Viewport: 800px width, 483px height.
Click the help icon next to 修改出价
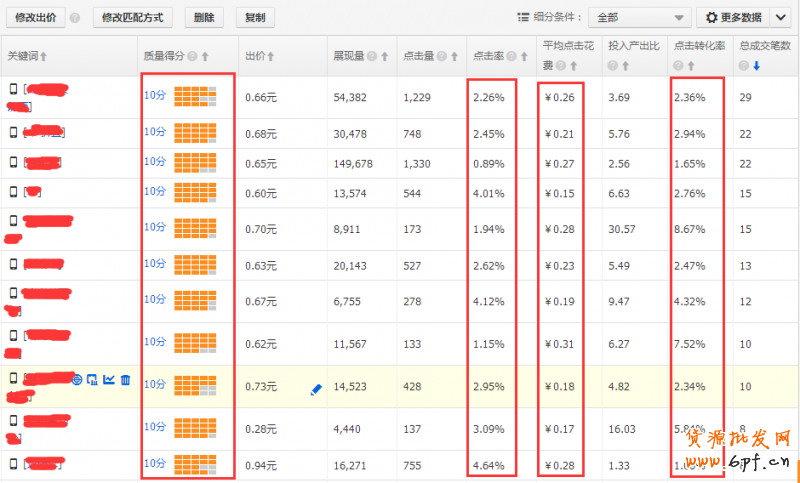click(76, 18)
